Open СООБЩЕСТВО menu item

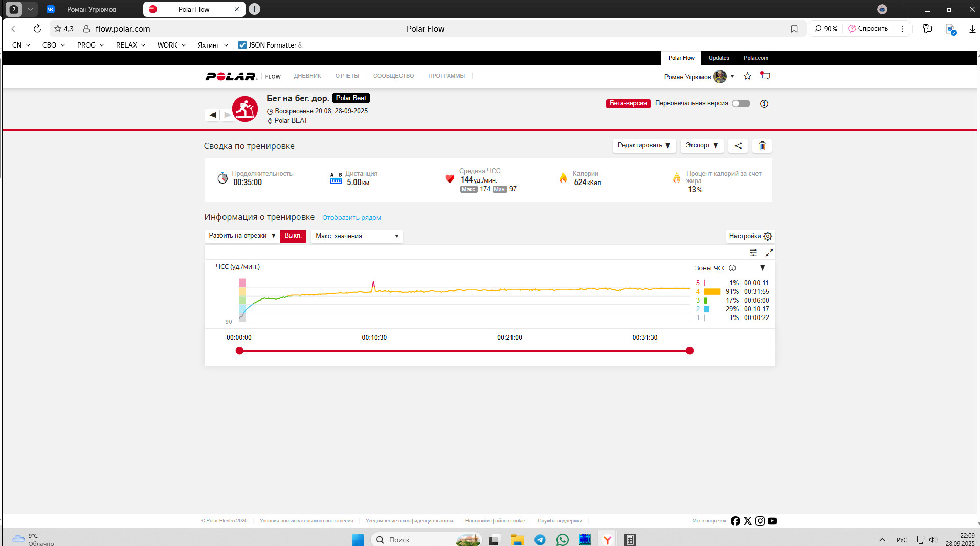[x=393, y=76]
